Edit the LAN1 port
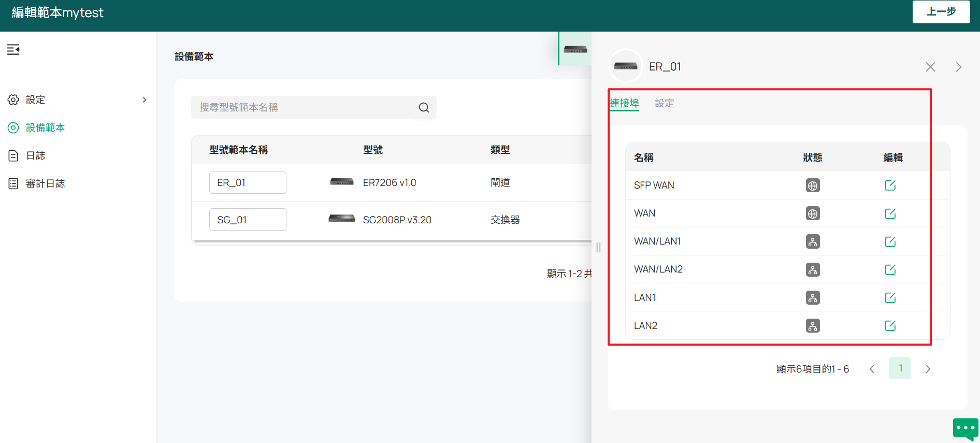This screenshot has height=443, width=980. pyautogui.click(x=890, y=297)
